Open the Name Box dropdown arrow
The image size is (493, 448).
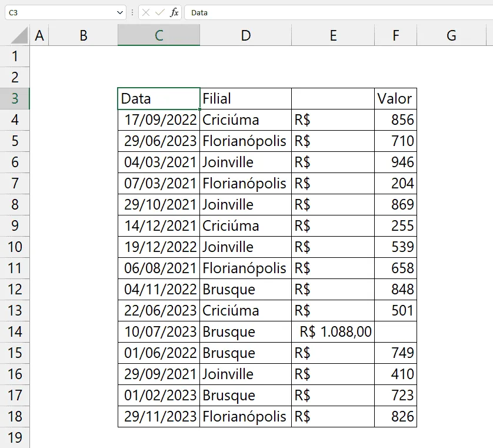(120, 12)
